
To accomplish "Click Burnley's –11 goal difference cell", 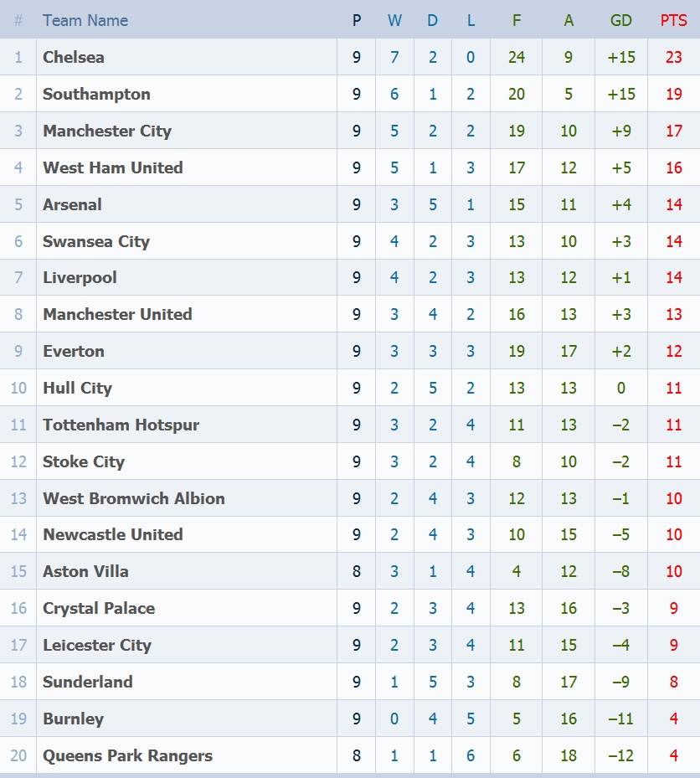I will point(620,719).
